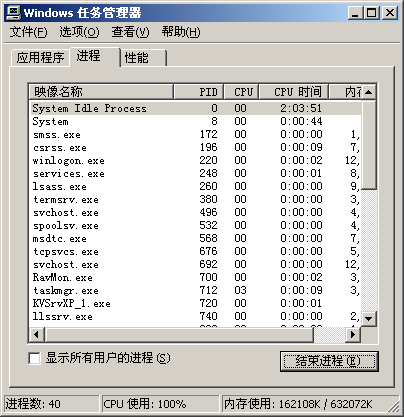404x417 pixels.
Task: Select tcpsvcs.exe process
Action: pyautogui.click(x=195, y=251)
